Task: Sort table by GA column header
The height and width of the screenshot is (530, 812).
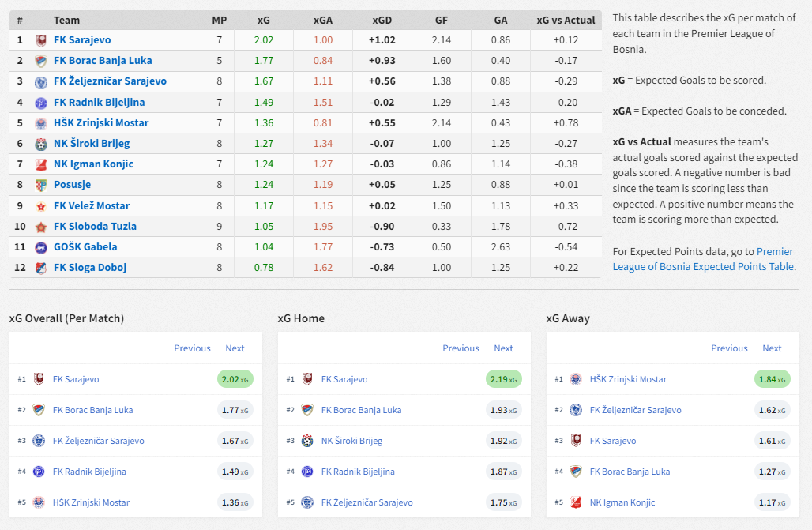Action: (x=501, y=21)
